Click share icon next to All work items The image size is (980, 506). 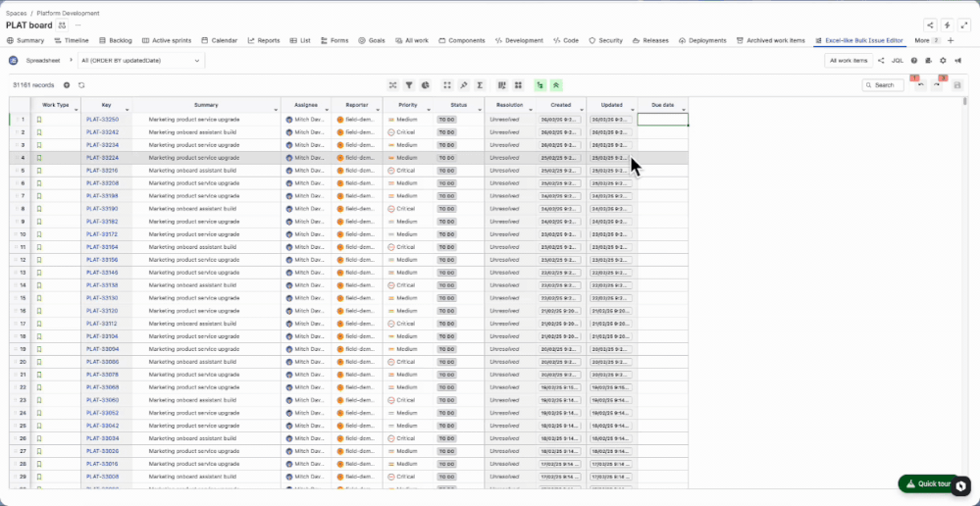pyautogui.click(x=881, y=61)
